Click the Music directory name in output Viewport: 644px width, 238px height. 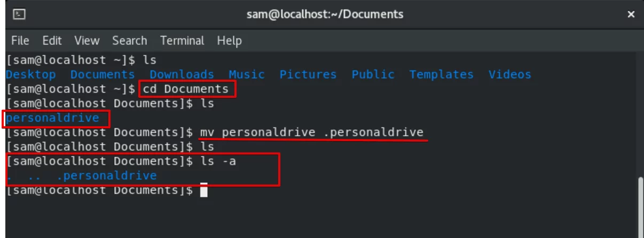247,74
